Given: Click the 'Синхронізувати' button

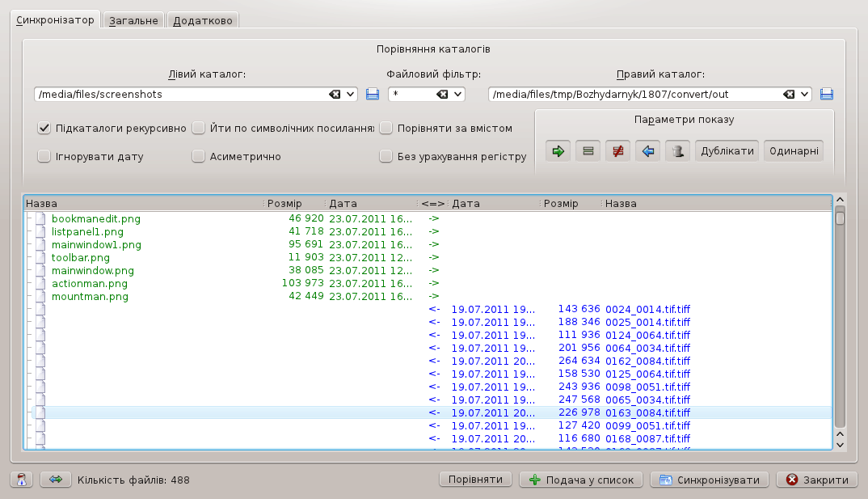Looking at the screenshot, I should [x=710, y=480].
